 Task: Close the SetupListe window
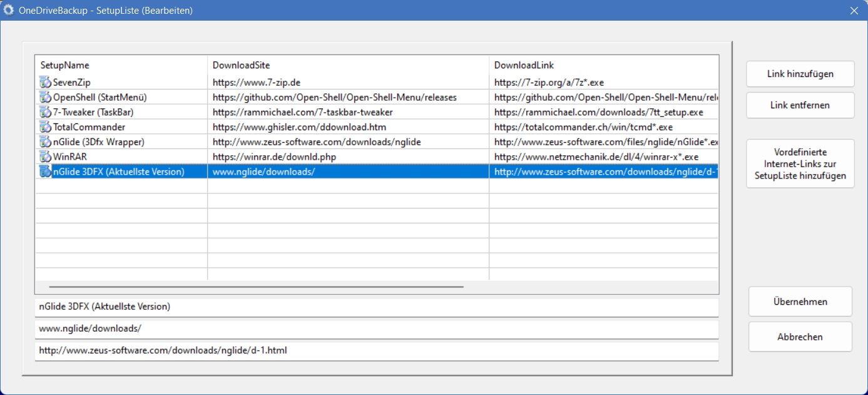854,10
